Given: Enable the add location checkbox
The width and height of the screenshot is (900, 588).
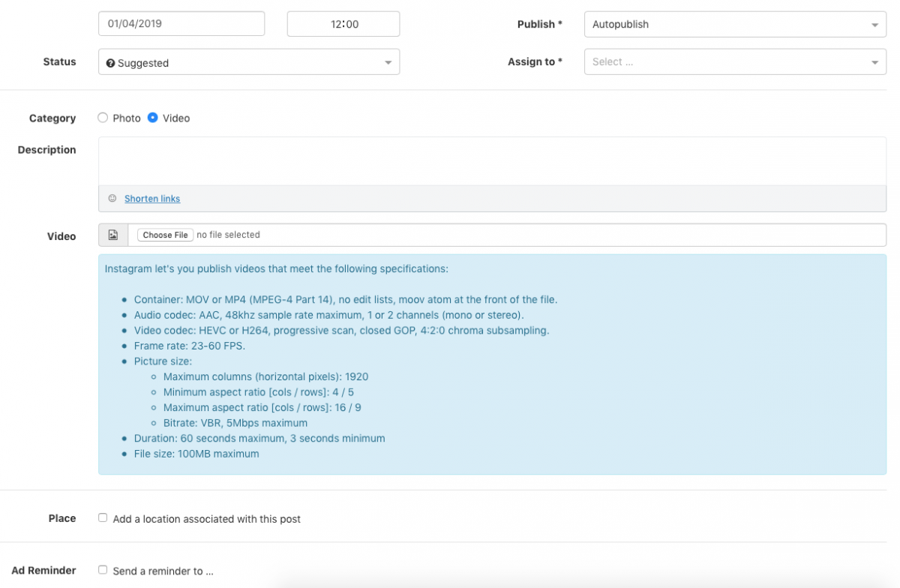Looking at the screenshot, I should coord(103,517).
